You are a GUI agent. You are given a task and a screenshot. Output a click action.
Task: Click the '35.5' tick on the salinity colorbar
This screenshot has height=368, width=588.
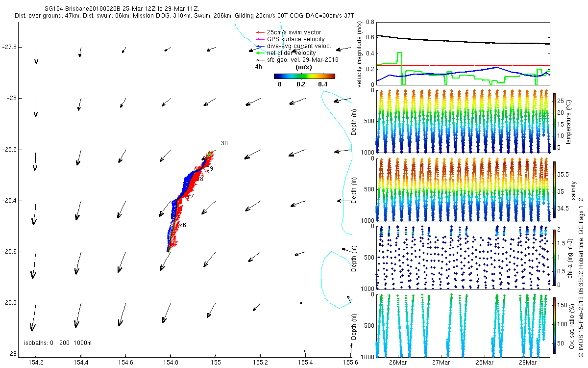point(563,174)
